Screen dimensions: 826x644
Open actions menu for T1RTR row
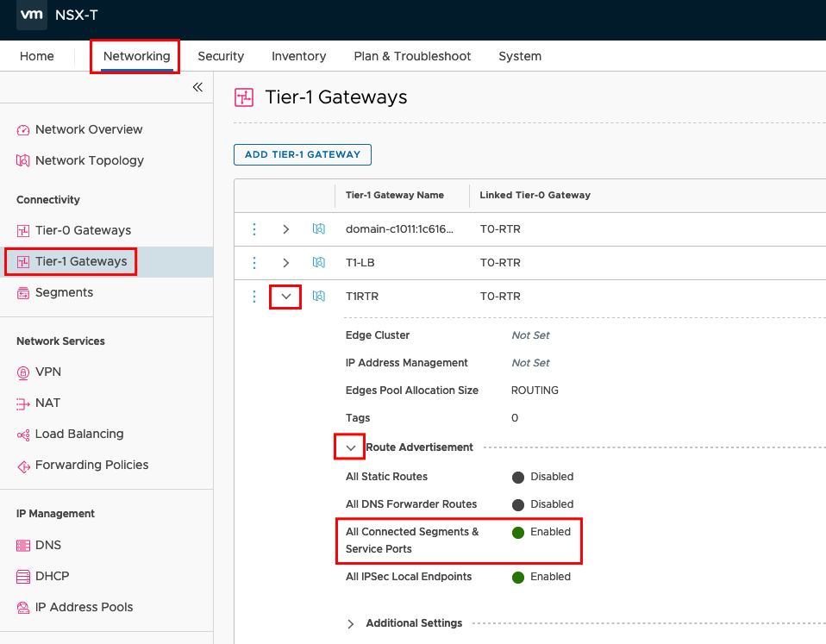(254, 297)
